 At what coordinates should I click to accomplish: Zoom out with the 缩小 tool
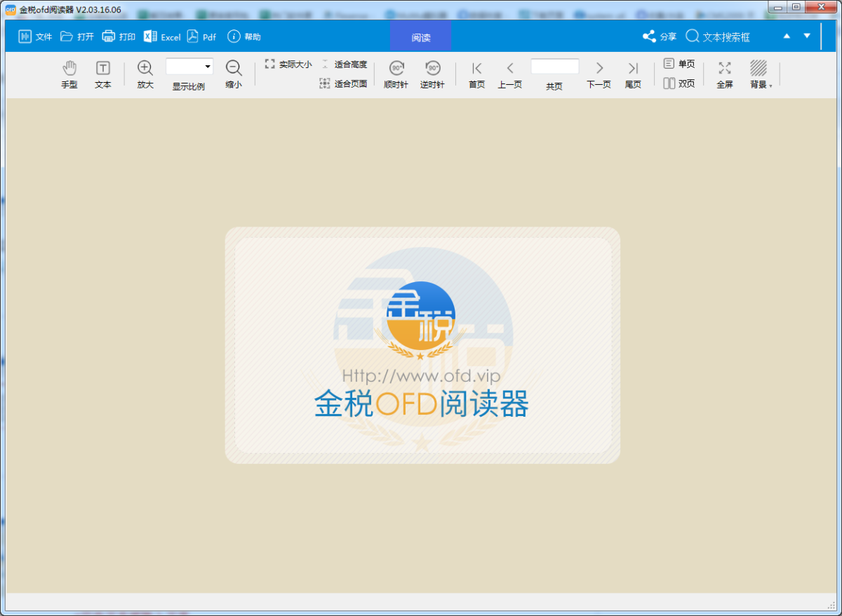coord(234,74)
